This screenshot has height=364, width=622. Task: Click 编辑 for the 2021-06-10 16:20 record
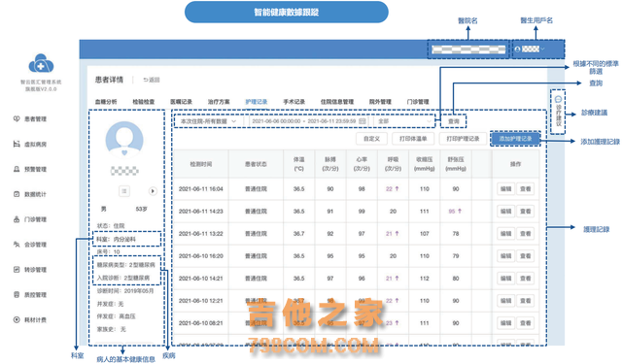tap(505, 256)
